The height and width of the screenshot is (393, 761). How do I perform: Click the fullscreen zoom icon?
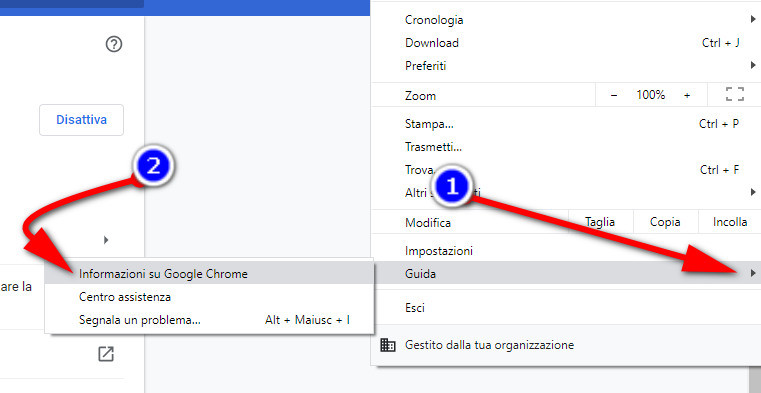pos(735,95)
